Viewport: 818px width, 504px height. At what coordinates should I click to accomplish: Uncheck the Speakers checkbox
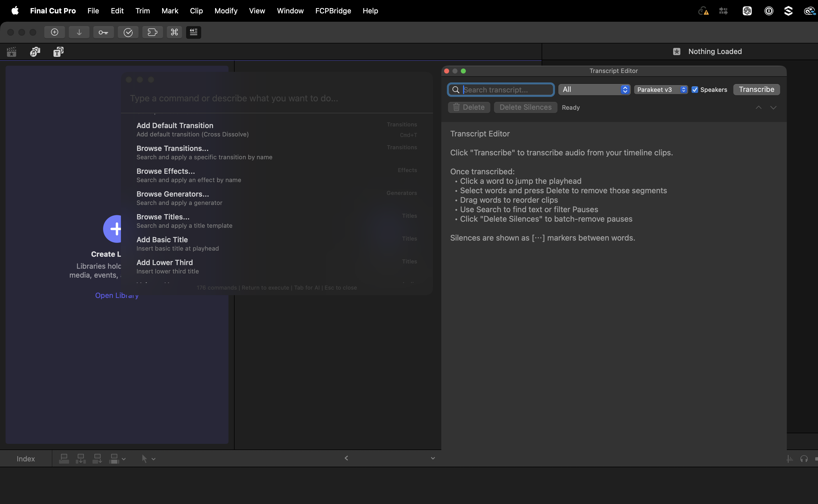tap(695, 90)
